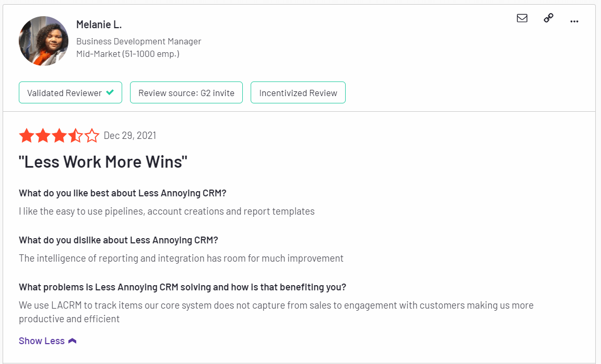This screenshot has height=364, width=601.
Task: Open reviewer name Melanie L.
Action: pyautogui.click(x=99, y=25)
